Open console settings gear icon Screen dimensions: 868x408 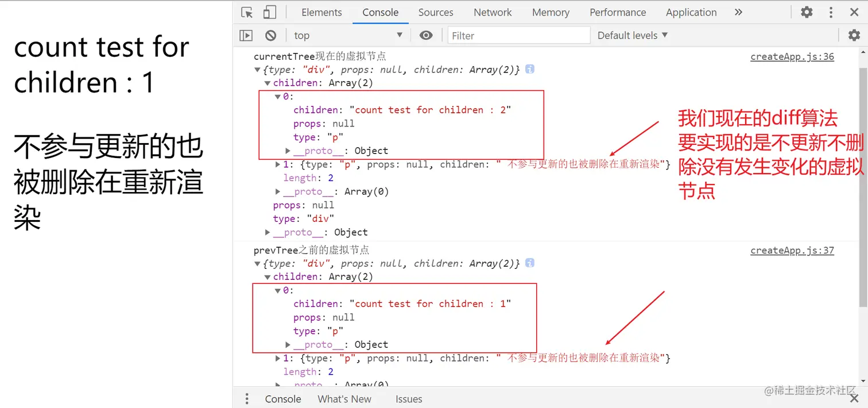coord(854,36)
